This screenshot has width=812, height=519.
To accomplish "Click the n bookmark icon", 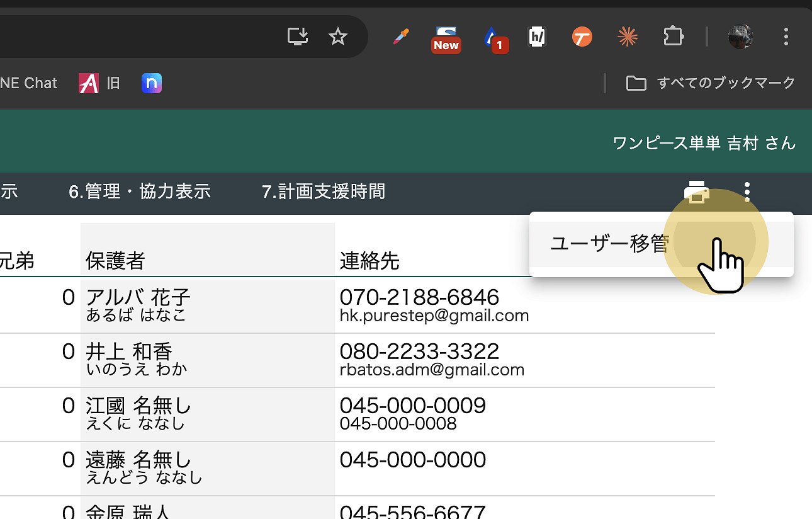I will 152,83.
